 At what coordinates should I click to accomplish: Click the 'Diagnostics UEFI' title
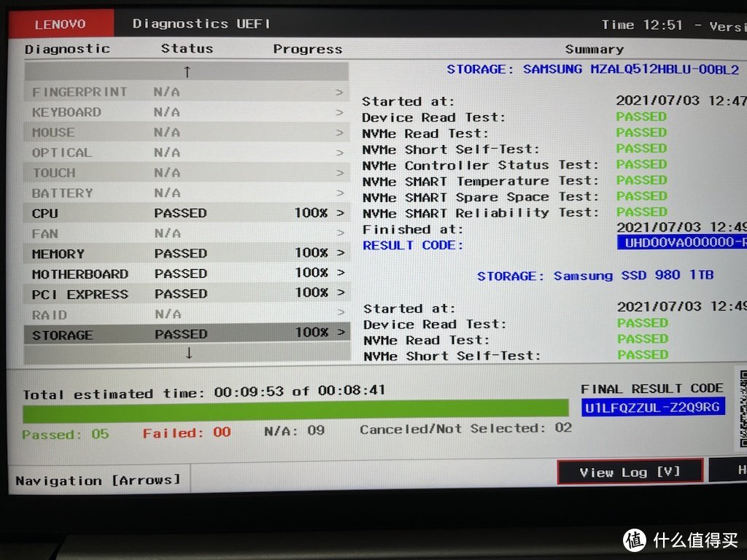pyautogui.click(x=201, y=23)
